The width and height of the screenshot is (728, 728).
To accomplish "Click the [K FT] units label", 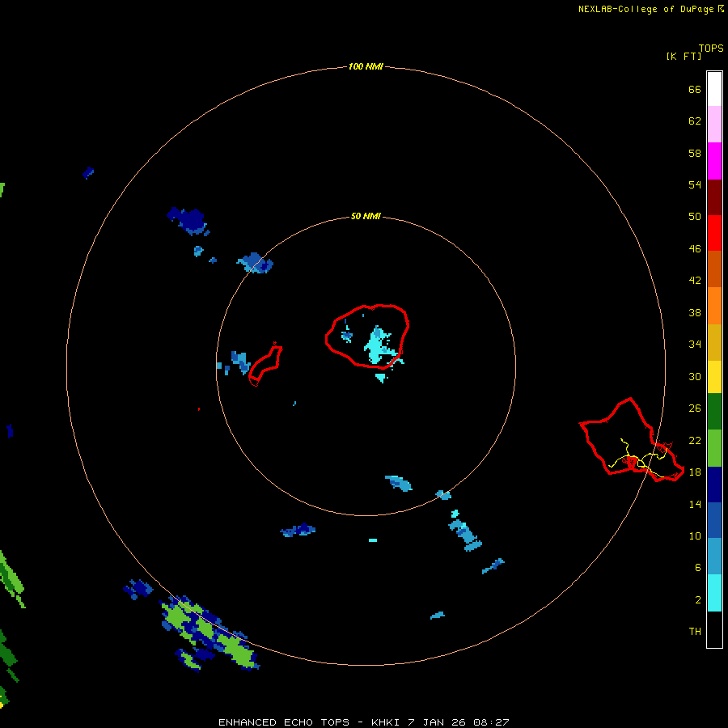I will pos(684,56).
